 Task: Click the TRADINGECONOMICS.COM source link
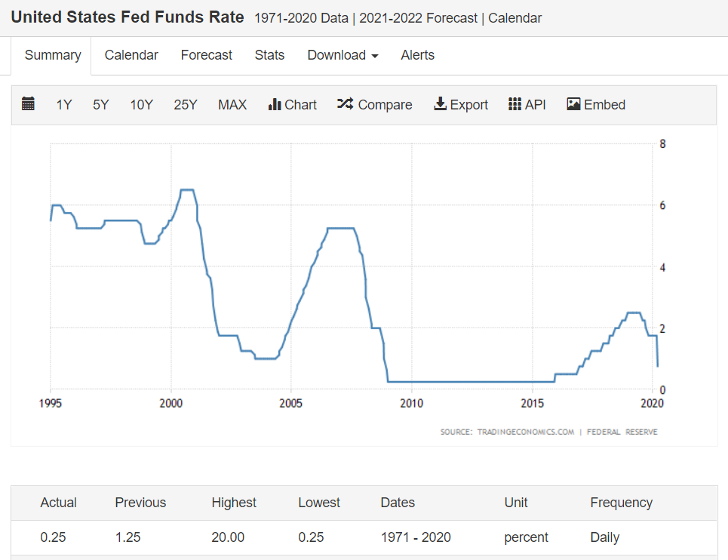525,432
